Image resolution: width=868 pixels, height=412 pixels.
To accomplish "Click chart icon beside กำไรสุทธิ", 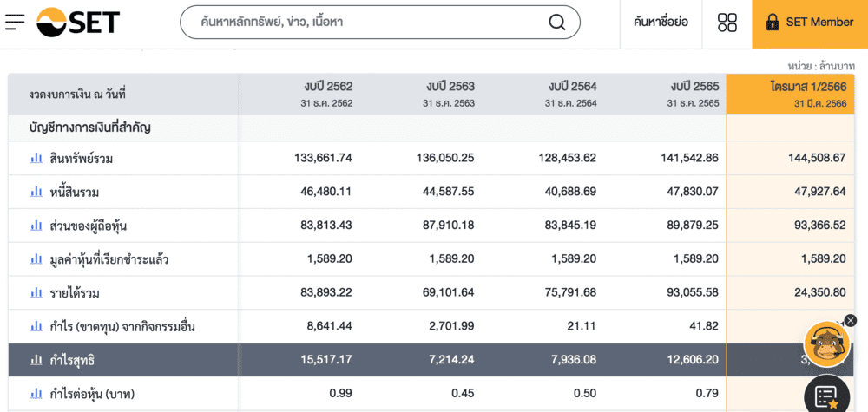I will (x=36, y=360).
